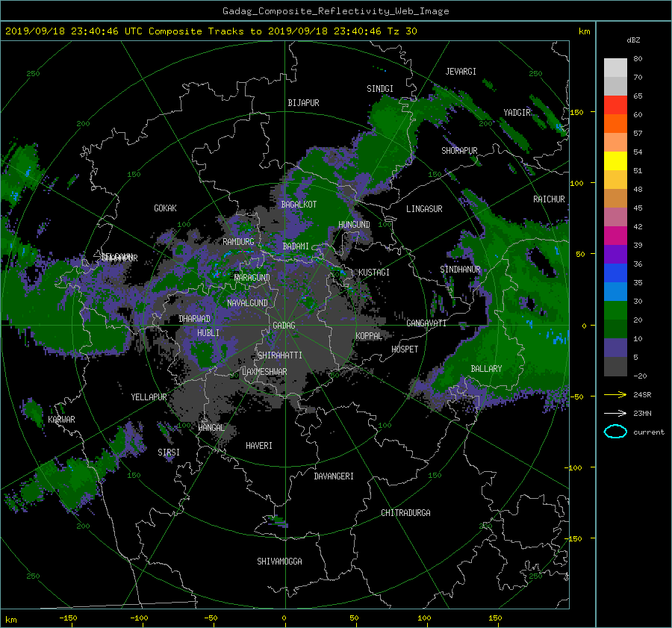The width and height of the screenshot is (672, 628).
Task: Click the NARAGUND city label
Action: click(x=252, y=278)
